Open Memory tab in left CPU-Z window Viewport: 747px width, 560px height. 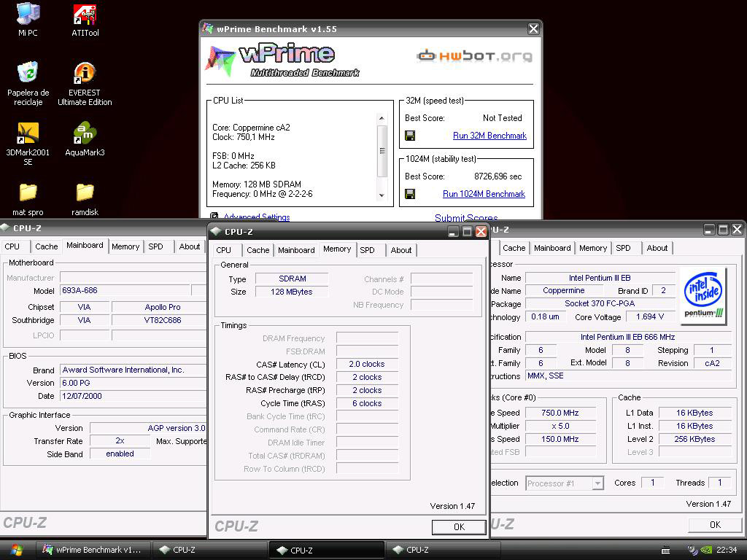point(125,246)
